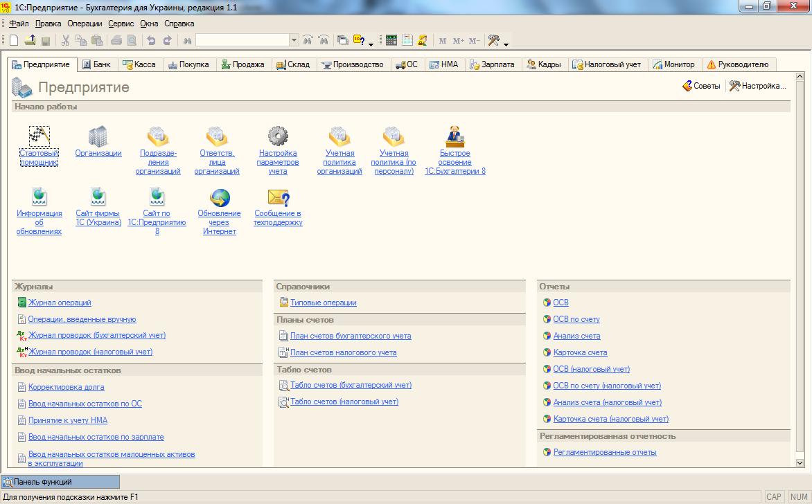
Task: Open Информация об обновлениях icon
Action: tap(39, 197)
